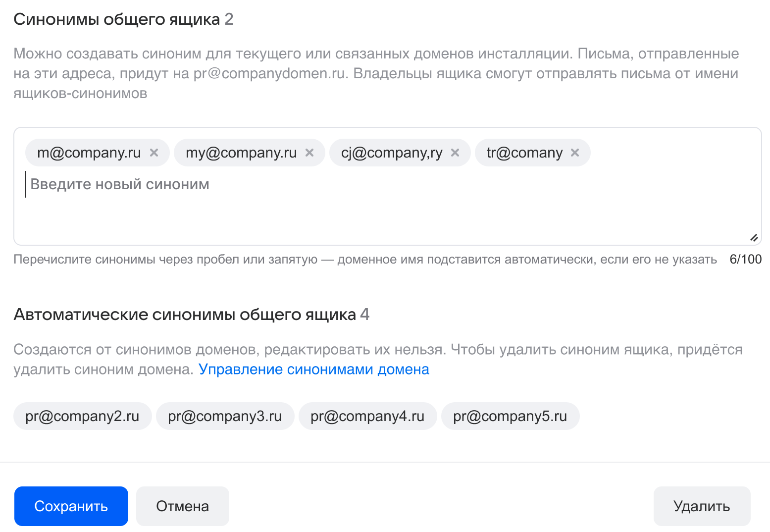This screenshot has width=770, height=532.
Task: Select the pr@company2.ru automatic synonym chip
Action: tap(82, 416)
